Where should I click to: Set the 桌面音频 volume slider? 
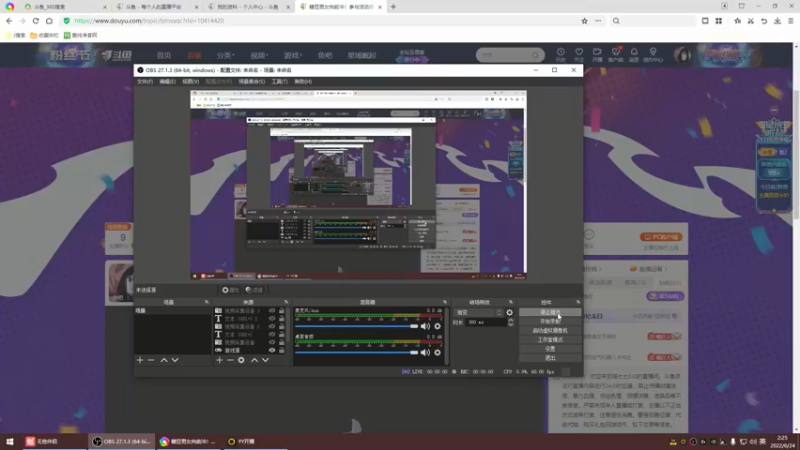[x=357, y=353]
